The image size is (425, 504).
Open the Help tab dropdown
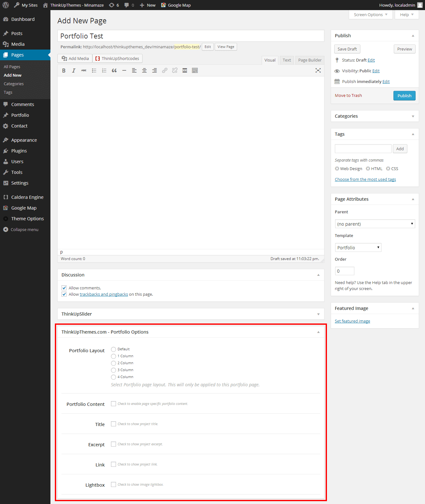[x=407, y=15]
